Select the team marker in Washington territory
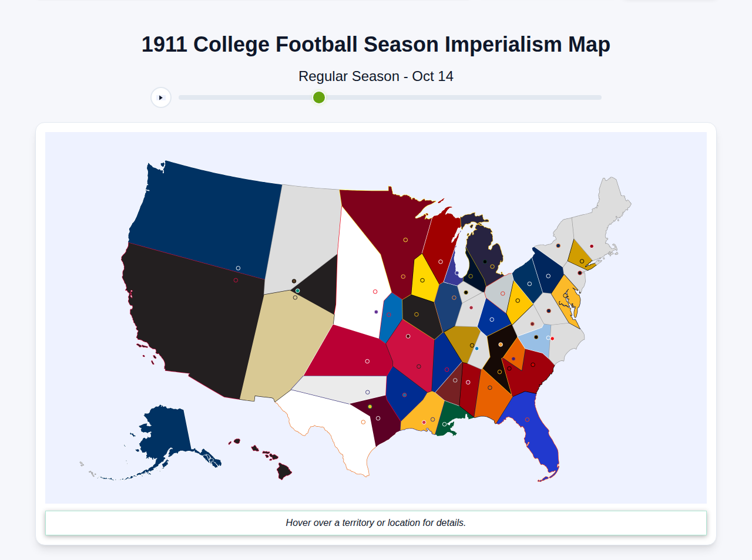752x560 pixels. tap(238, 268)
